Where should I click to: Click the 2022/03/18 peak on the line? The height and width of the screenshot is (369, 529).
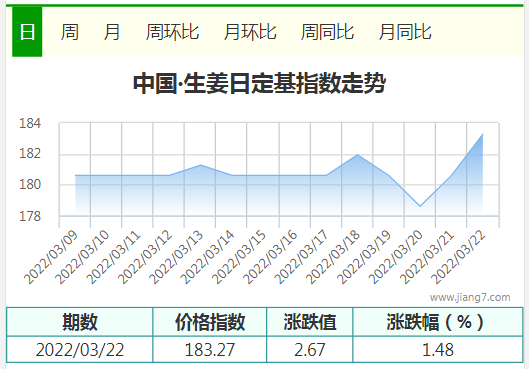tap(357, 155)
